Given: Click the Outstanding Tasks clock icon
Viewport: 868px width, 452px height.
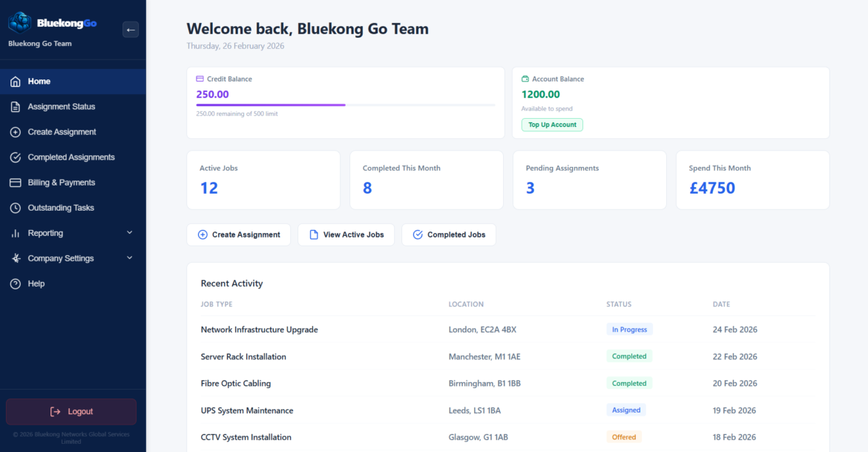Looking at the screenshot, I should coord(15,208).
